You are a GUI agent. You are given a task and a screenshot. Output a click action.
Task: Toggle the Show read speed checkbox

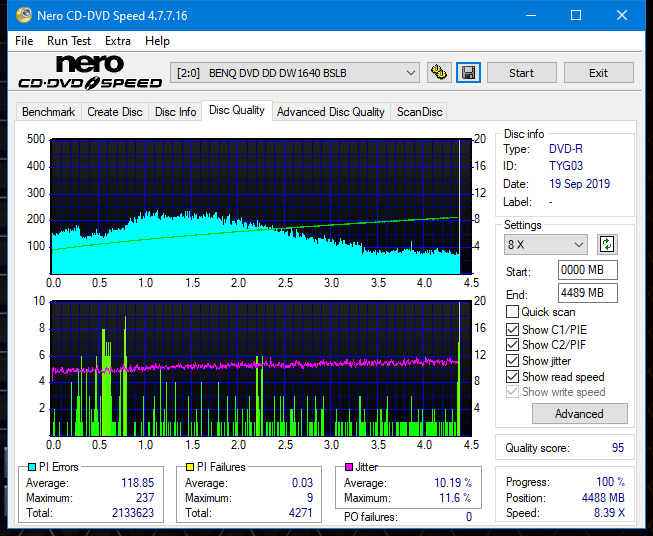point(512,376)
